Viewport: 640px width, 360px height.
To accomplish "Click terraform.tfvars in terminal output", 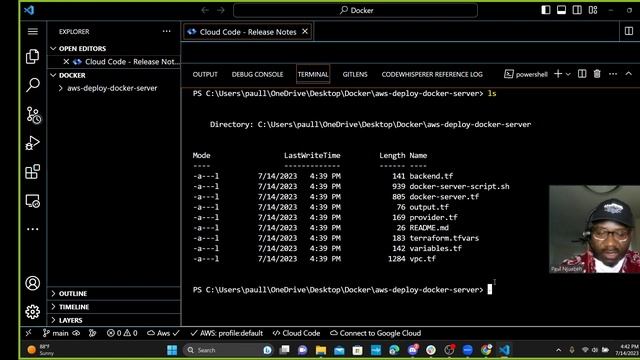I will pyautogui.click(x=444, y=238).
